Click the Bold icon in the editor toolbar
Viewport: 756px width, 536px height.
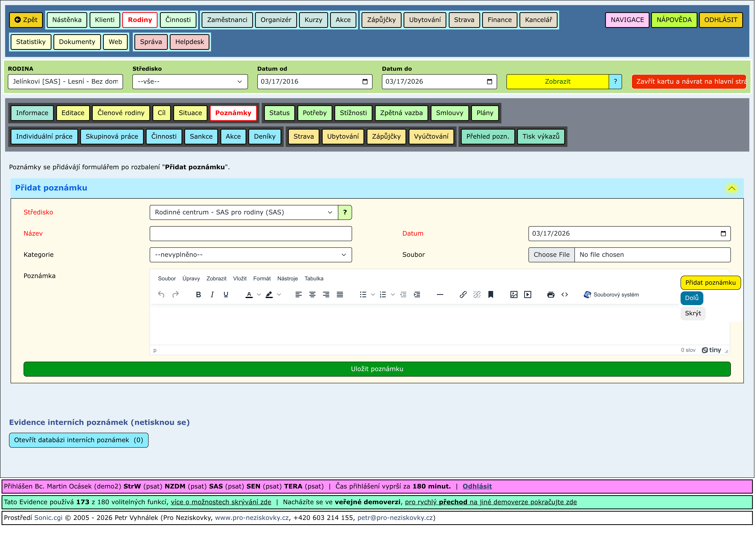pyautogui.click(x=198, y=295)
